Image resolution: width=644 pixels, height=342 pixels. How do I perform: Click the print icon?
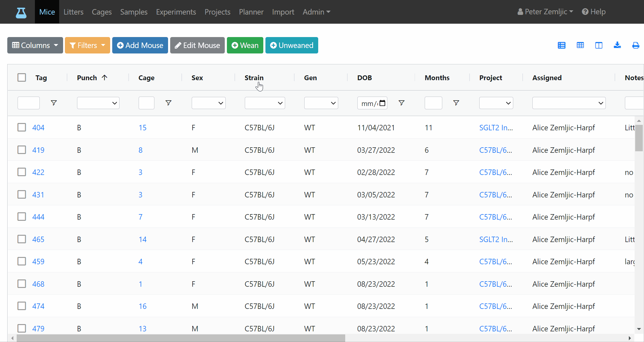click(x=636, y=46)
